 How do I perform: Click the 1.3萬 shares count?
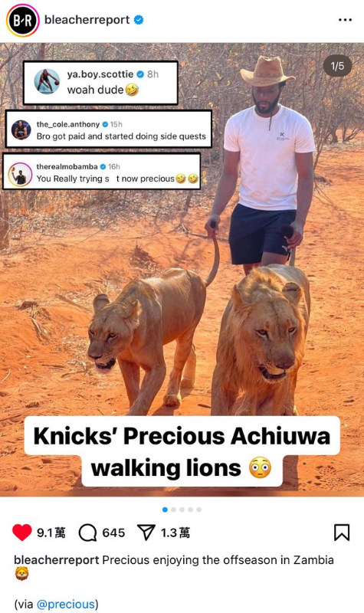coord(175,533)
